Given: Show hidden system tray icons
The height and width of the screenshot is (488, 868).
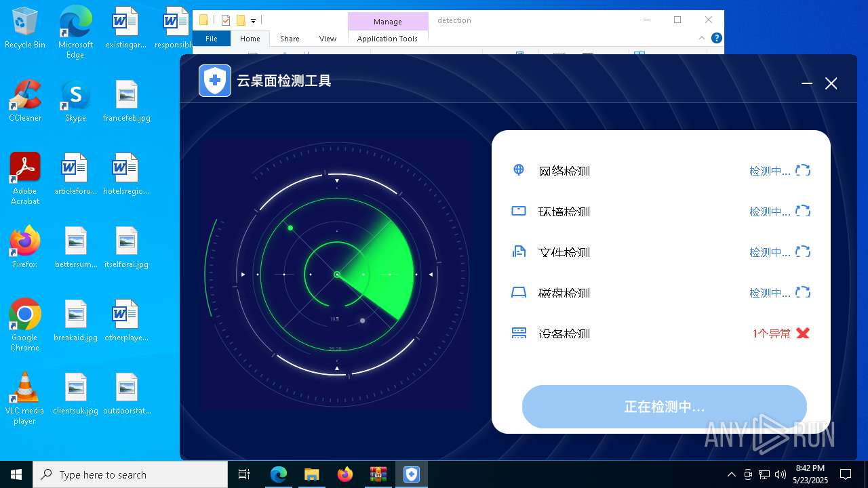Looking at the screenshot, I should (x=732, y=474).
